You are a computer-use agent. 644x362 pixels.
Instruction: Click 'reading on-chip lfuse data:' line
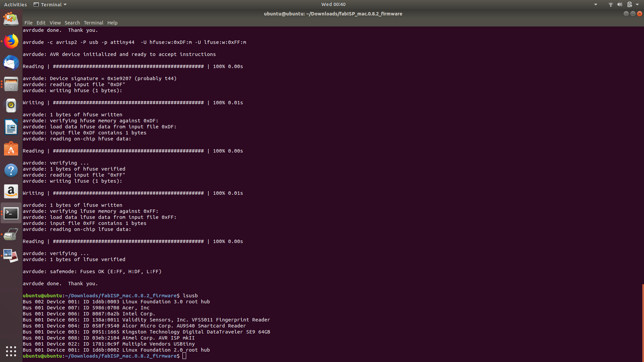[x=77, y=229]
